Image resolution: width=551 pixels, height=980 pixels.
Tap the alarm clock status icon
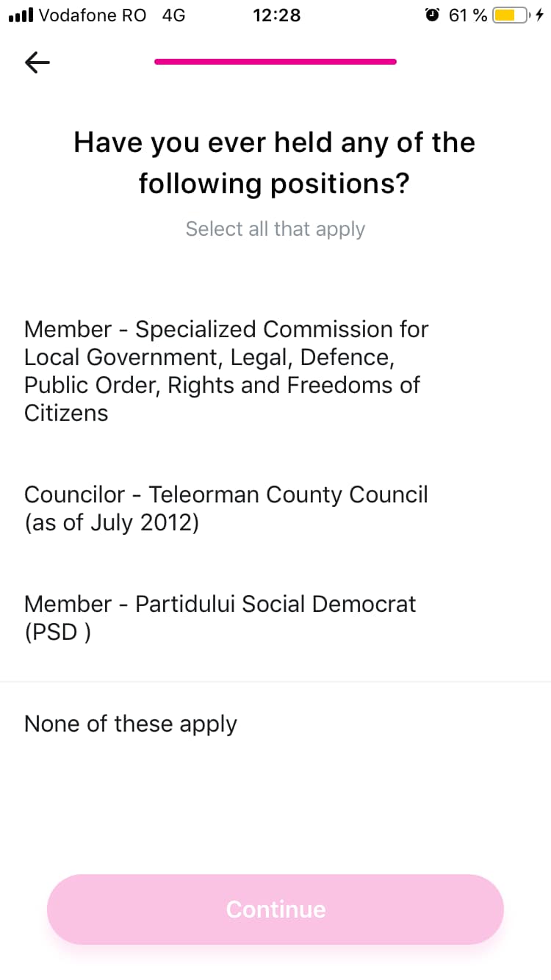click(x=433, y=15)
